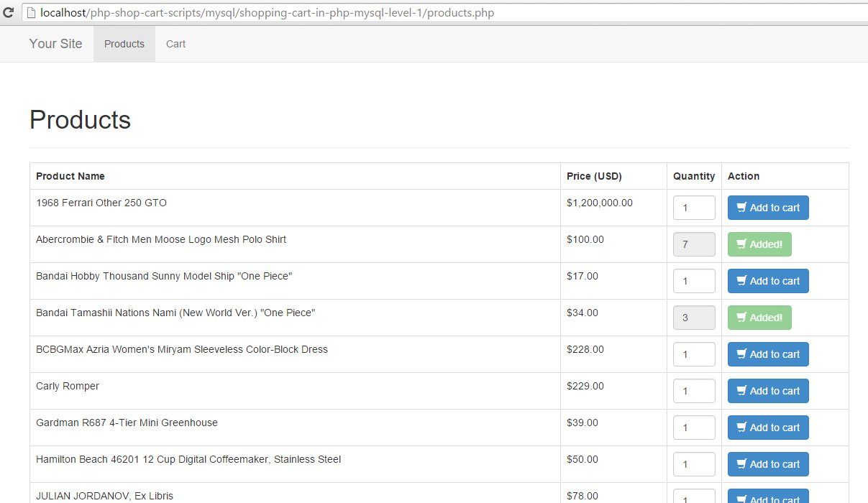
Task: Add Carly Romper to cart
Action: 768,391
